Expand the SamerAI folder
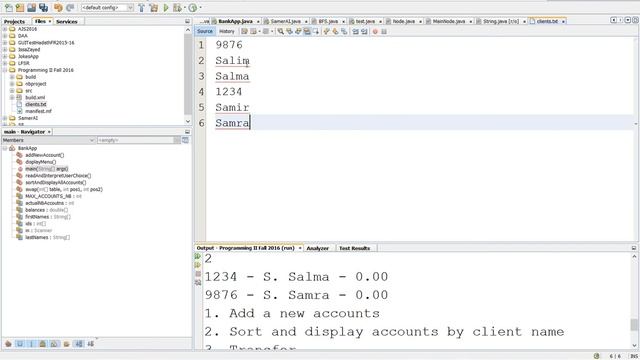The image size is (640, 360). point(5,118)
